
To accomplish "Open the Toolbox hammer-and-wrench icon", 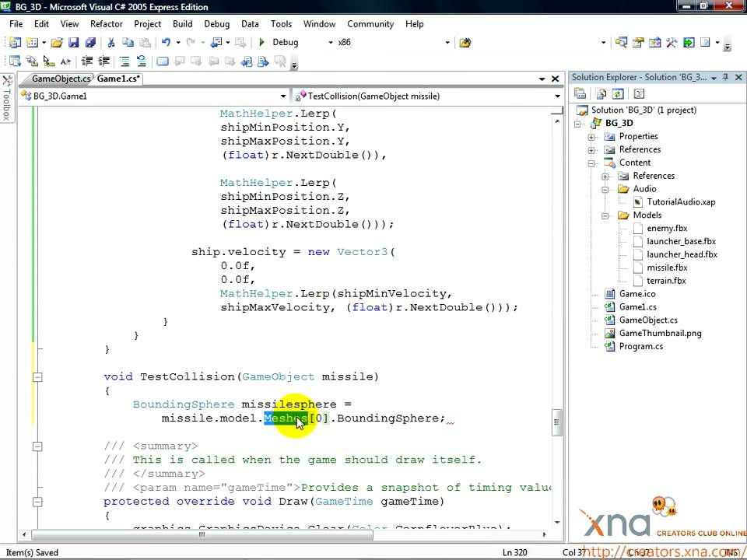I will tap(672, 42).
